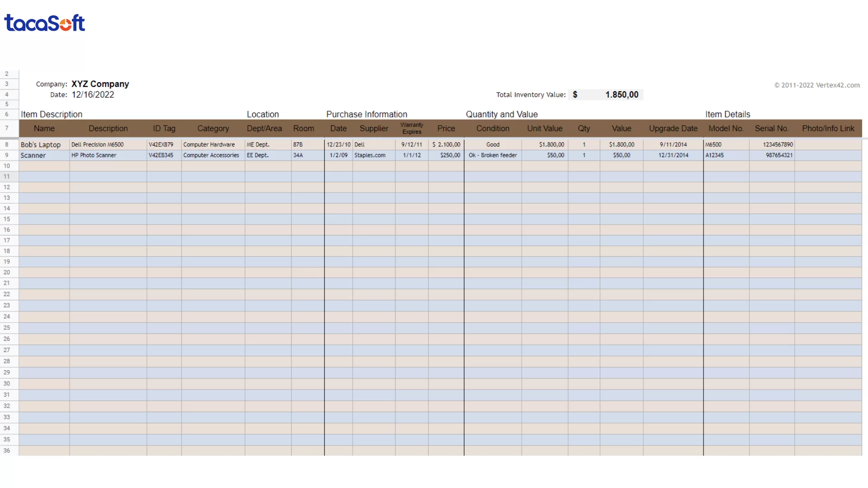Click the tacaSoft logo
868x488 pixels.
click(44, 23)
